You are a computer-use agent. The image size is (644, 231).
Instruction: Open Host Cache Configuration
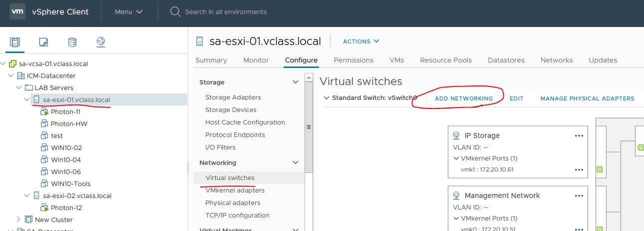click(x=245, y=122)
